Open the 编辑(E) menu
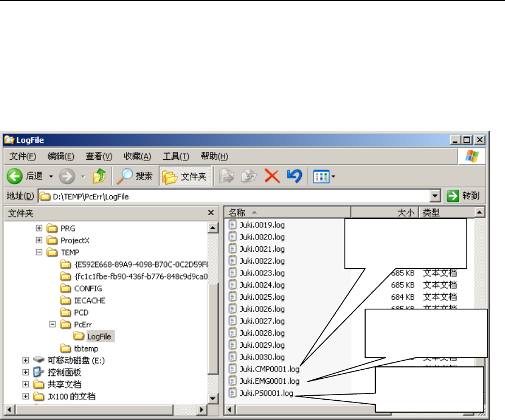Screen dimensions: 505x420 pos(60,156)
